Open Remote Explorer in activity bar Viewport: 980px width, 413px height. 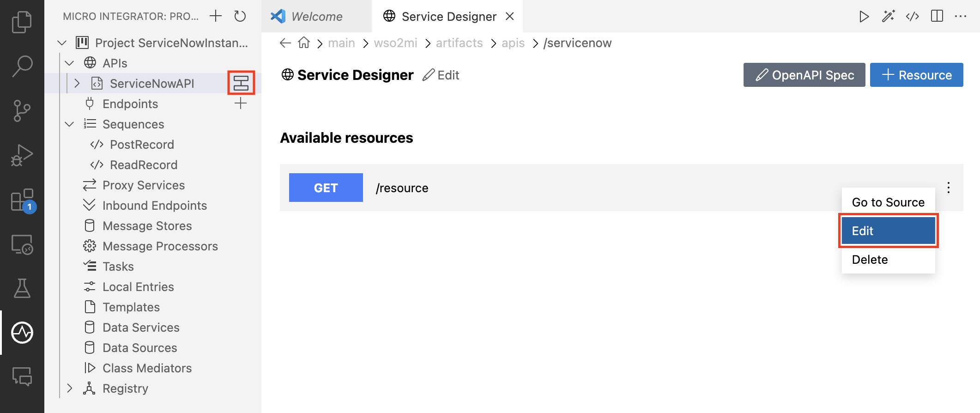(22, 244)
